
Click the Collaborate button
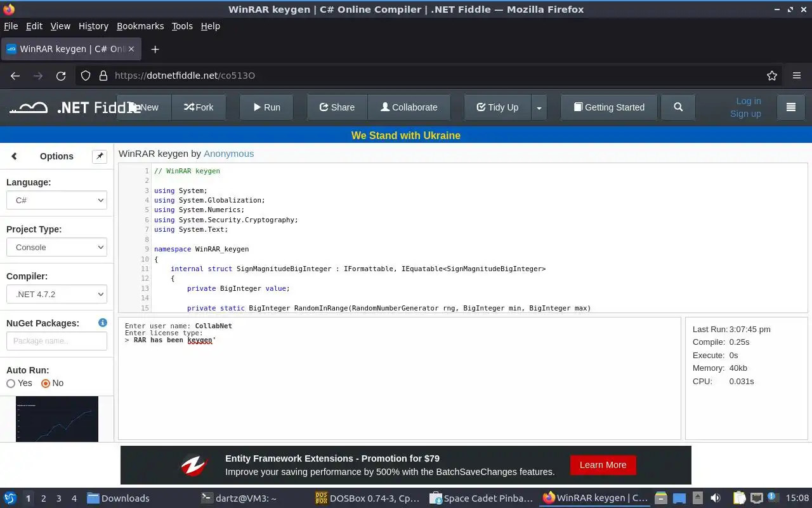pos(409,107)
